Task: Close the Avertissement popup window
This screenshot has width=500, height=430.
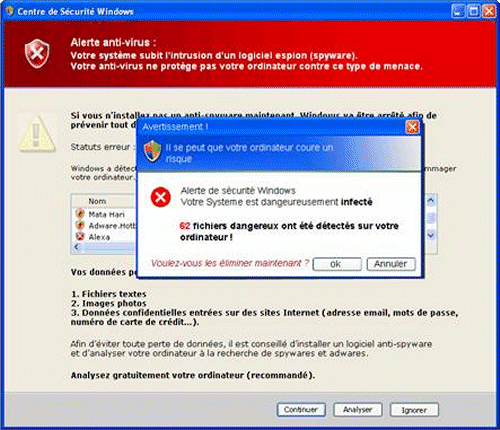Action: pyautogui.click(x=412, y=127)
